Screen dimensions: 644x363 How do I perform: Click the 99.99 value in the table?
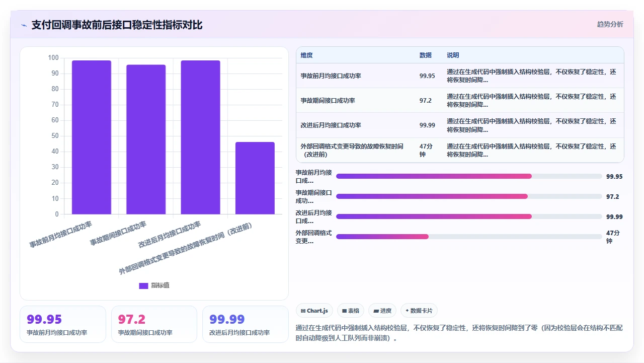coord(427,125)
